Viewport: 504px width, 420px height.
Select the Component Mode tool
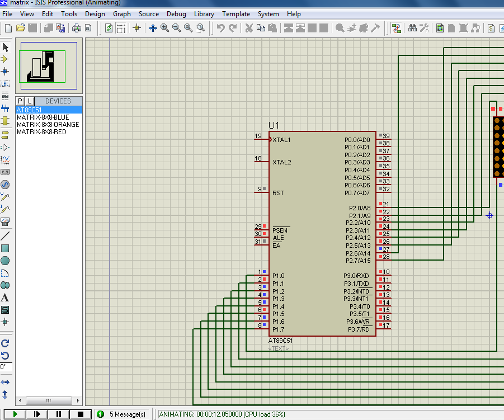coord(5,59)
